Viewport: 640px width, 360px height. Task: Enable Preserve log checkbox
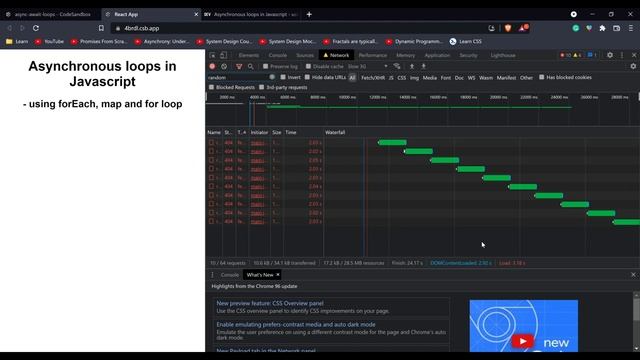pyautogui.click(x=265, y=66)
